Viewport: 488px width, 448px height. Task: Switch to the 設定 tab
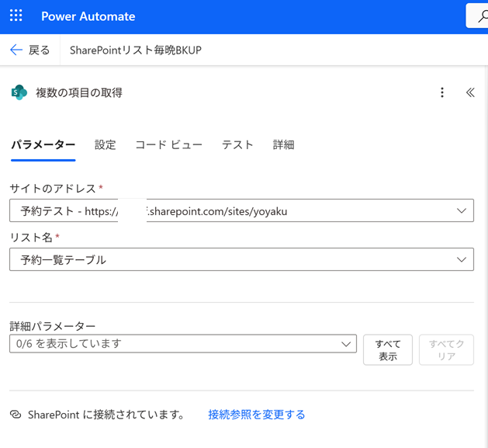(106, 144)
